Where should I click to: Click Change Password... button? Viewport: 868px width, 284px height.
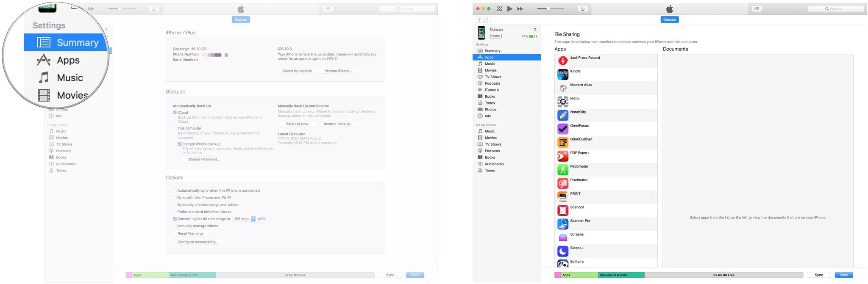tap(204, 160)
